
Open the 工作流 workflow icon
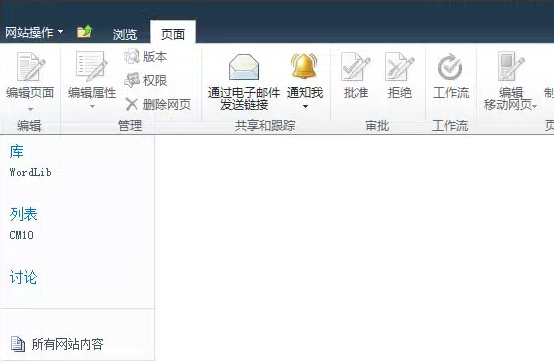pos(450,66)
